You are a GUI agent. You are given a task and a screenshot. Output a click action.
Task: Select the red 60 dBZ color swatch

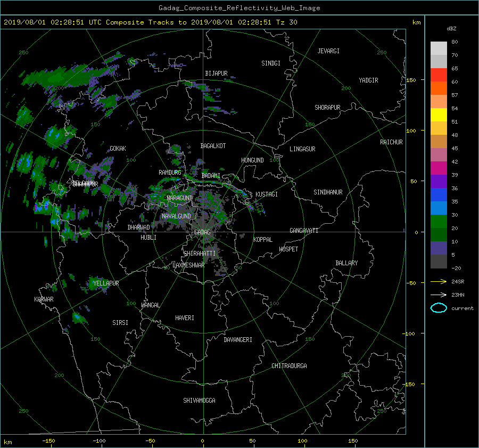pos(439,75)
